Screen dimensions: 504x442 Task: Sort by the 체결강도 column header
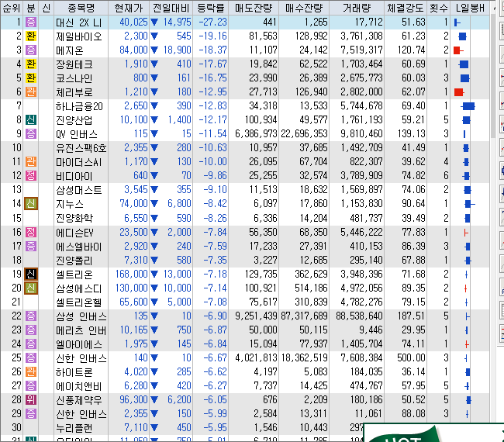[406, 8]
